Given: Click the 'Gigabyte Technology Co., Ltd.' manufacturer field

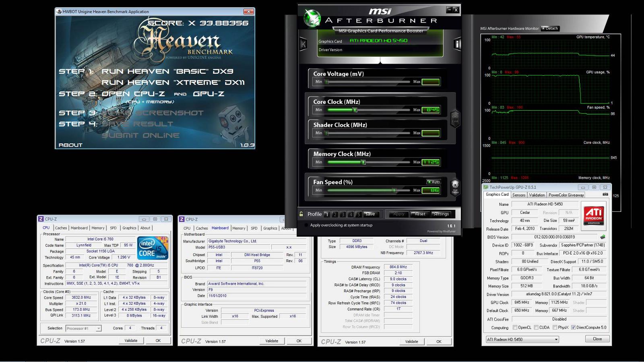Looking at the screenshot, I should [256, 241].
